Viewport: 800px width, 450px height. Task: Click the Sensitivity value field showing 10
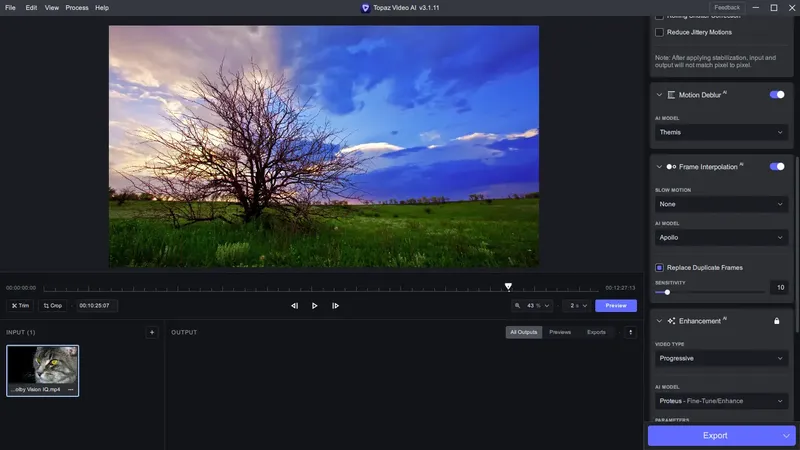point(780,288)
